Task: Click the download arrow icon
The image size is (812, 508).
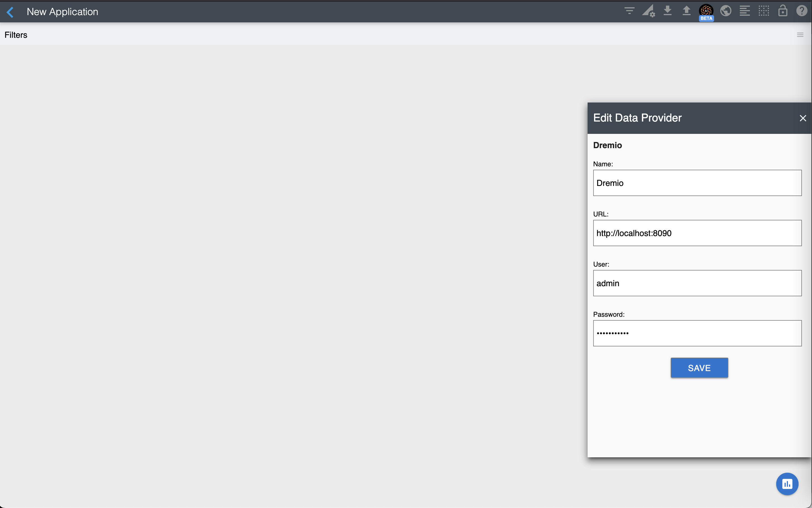Action: coord(668,11)
